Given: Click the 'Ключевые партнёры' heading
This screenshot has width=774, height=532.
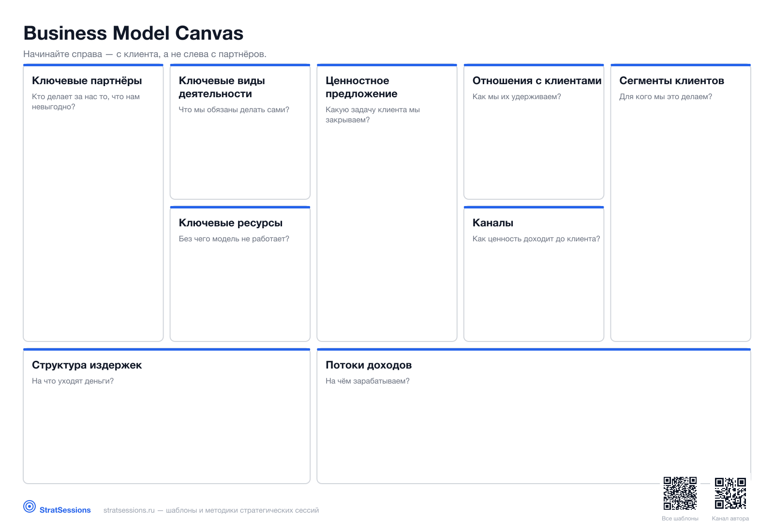Looking at the screenshot, I should (x=87, y=81).
